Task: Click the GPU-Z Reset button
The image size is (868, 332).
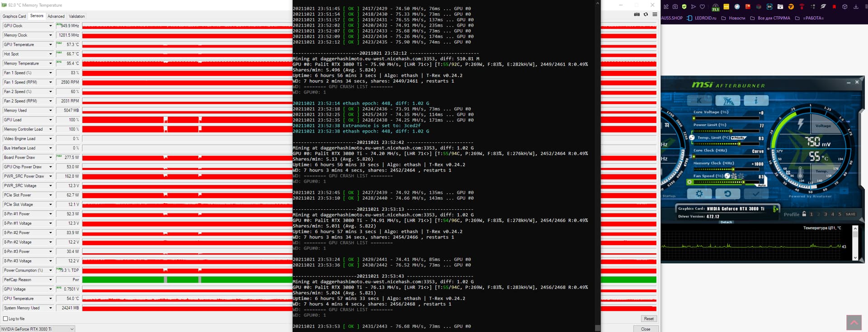Action: [649, 318]
